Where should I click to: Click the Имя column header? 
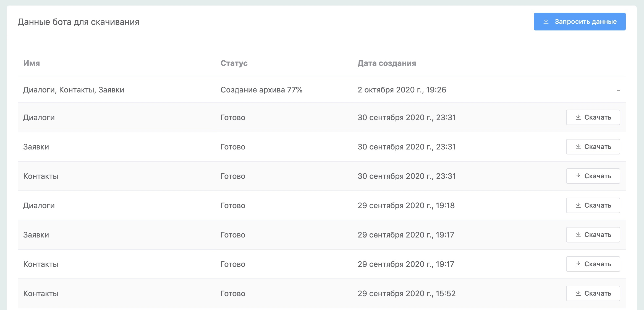point(32,63)
